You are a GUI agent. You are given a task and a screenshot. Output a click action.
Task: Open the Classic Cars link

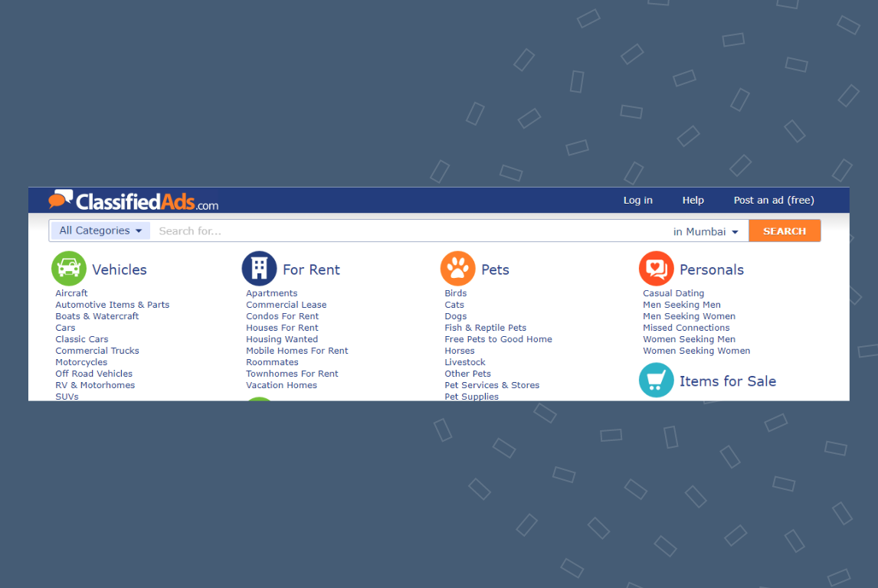point(81,338)
